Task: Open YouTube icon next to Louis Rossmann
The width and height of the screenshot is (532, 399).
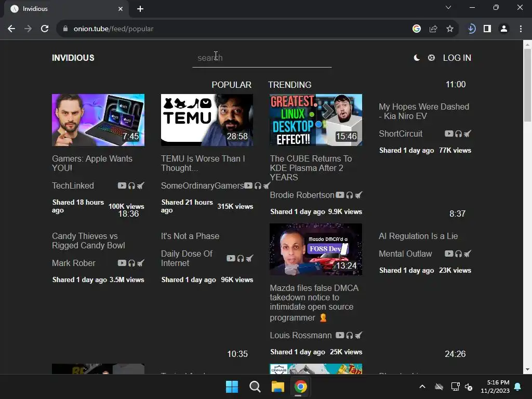Action: [x=340, y=335]
